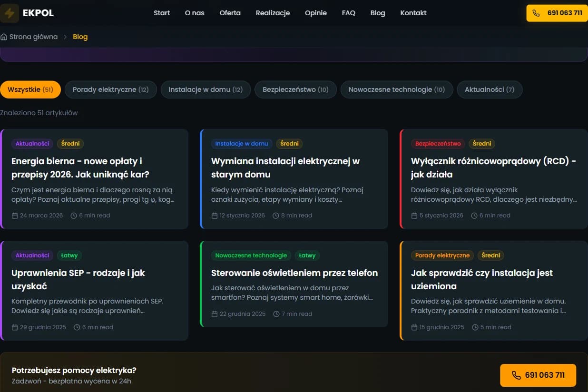Click the 6 min read text beside 24 marca 2026
This screenshot has width=588, height=392.
click(94, 216)
